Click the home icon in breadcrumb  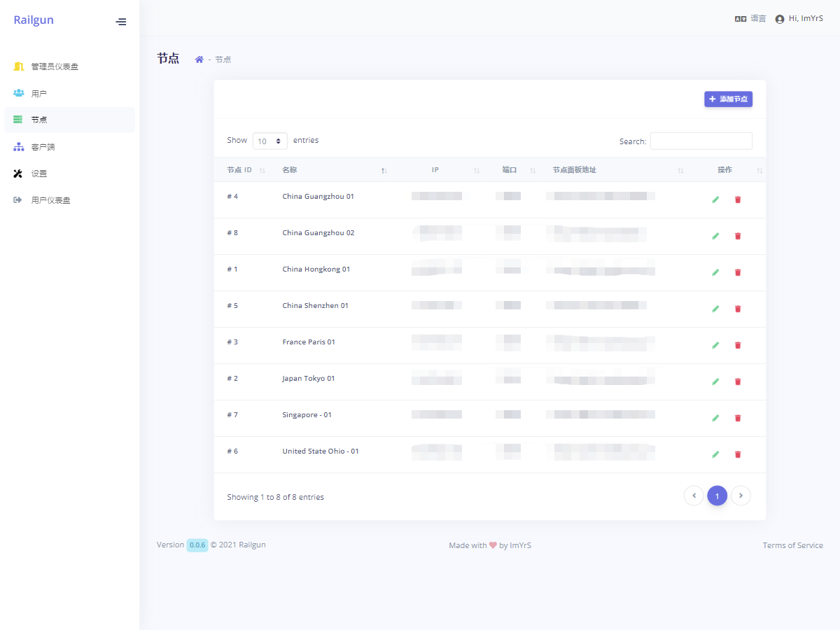coord(199,59)
